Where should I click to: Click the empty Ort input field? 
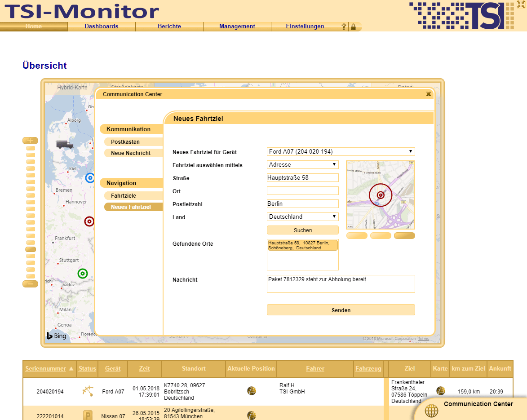(x=302, y=191)
